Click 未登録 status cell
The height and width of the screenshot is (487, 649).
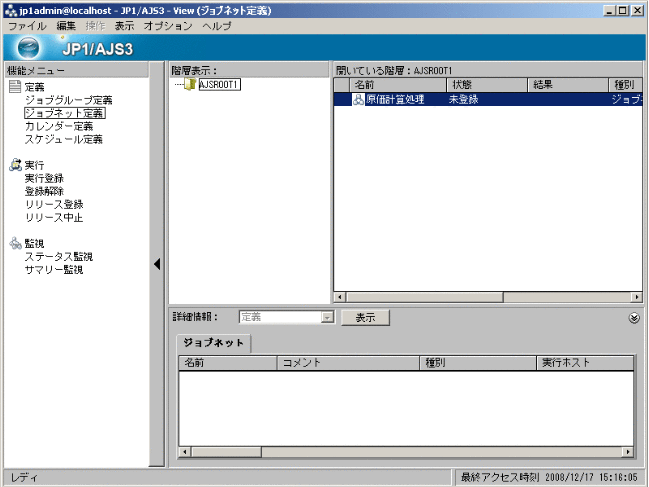click(x=464, y=99)
